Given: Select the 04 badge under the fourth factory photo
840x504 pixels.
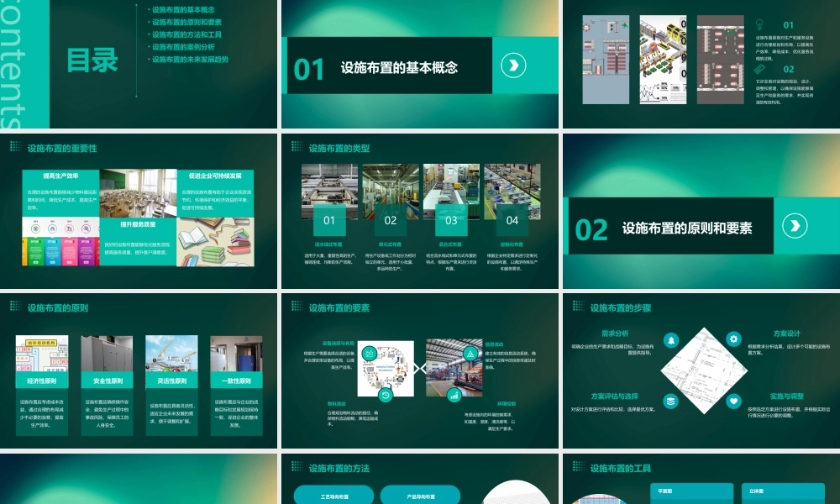Looking at the screenshot, I should pos(512,220).
